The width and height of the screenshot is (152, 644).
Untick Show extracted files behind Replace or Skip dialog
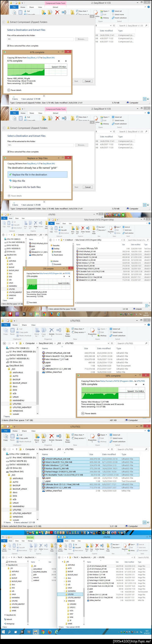point(8,152)
